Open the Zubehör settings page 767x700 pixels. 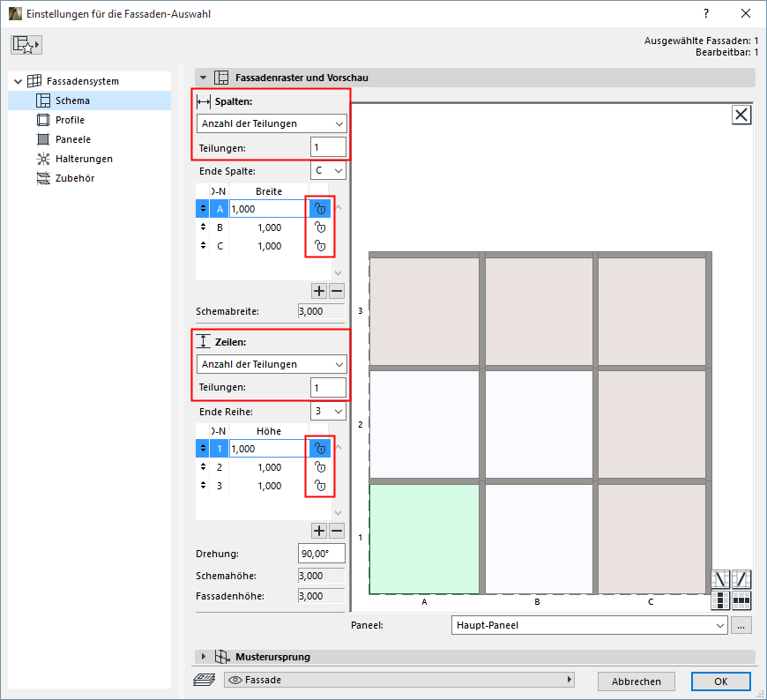point(74,178)
